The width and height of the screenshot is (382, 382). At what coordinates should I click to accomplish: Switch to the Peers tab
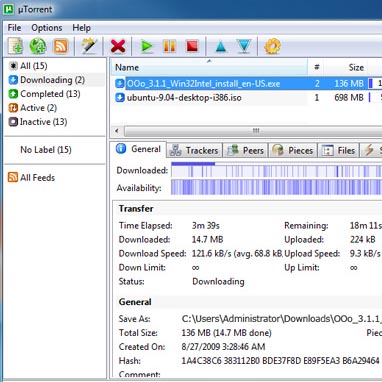coord(246,151)
